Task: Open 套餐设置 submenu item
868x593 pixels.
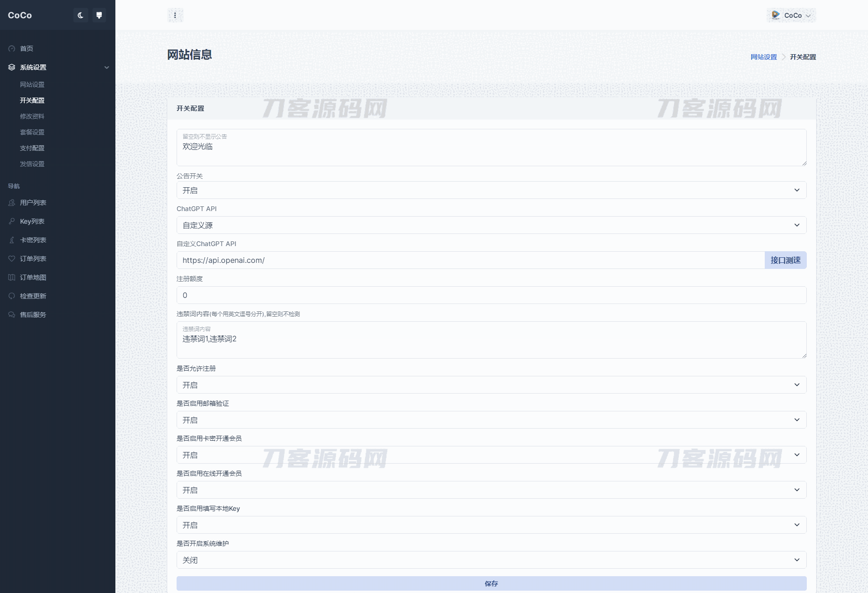Action: pos(32,132)
